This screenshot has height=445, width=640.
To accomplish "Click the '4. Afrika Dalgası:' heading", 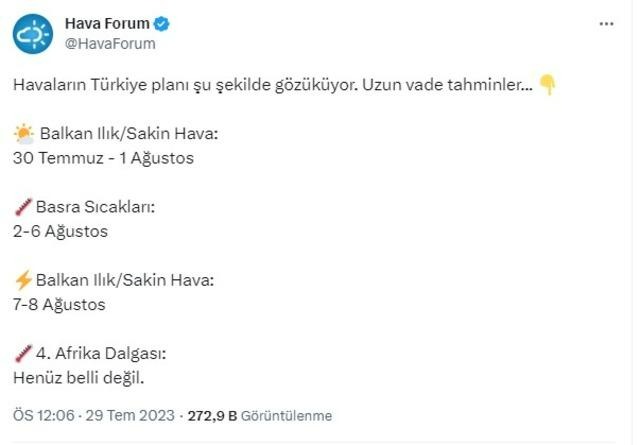I will (101, 354).
